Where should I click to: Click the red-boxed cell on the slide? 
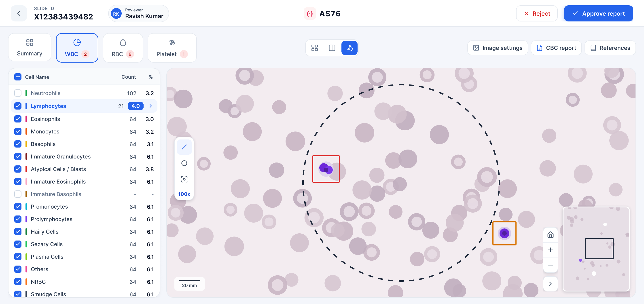pos(326,169)
